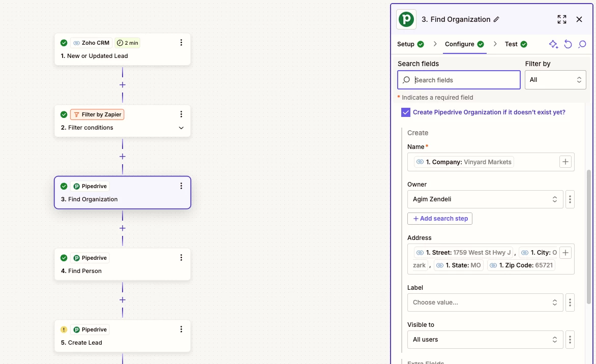This screenshot has width=596, height=364.
Task: Click the 2 min polling interval badge
Action: (x=127, y=43)
